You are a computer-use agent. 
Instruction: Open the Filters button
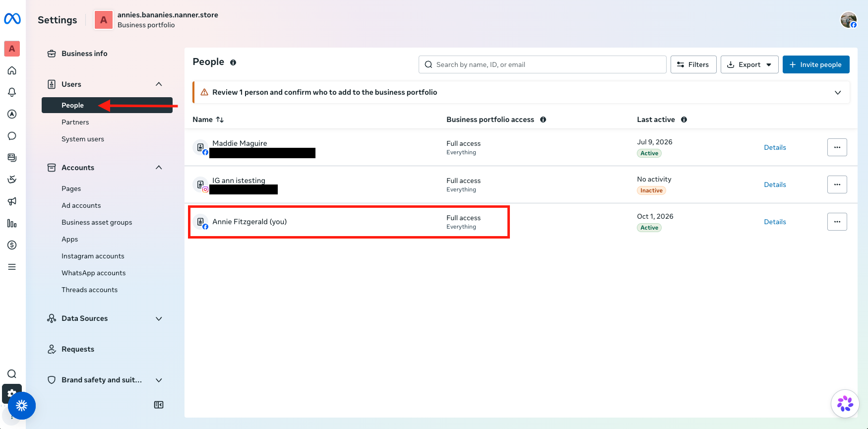(693, 64)
